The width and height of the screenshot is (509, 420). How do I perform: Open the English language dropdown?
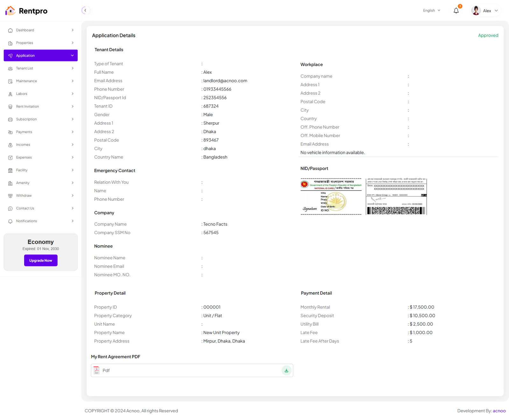coord(431,10)
